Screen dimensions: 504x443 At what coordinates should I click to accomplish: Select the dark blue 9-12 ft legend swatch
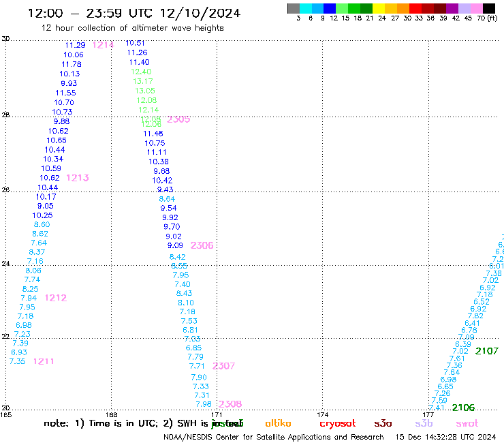coord(330,8)
